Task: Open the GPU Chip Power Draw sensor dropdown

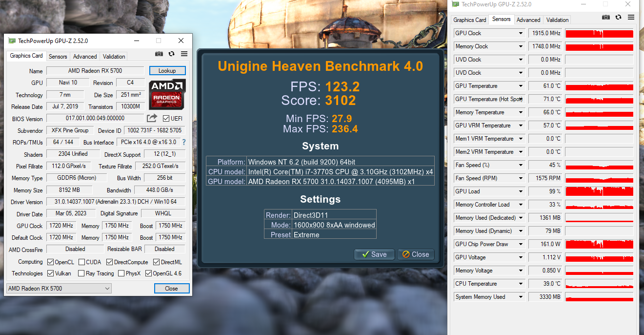Action: [521, 244]
